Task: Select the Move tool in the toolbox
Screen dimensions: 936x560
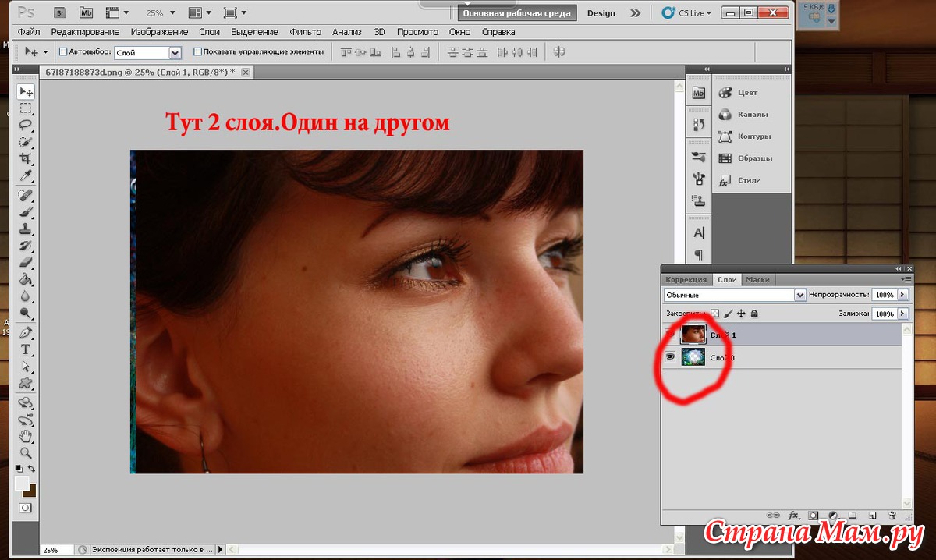Action: 26,92
